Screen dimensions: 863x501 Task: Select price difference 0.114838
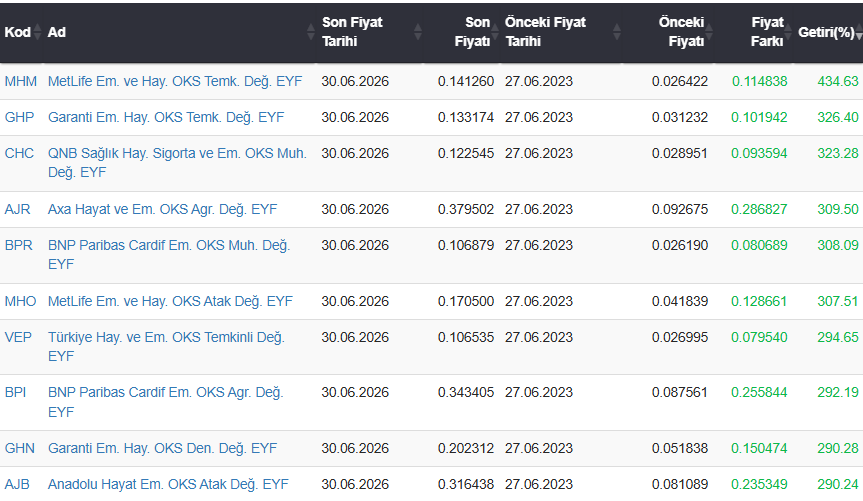[760, 81]
